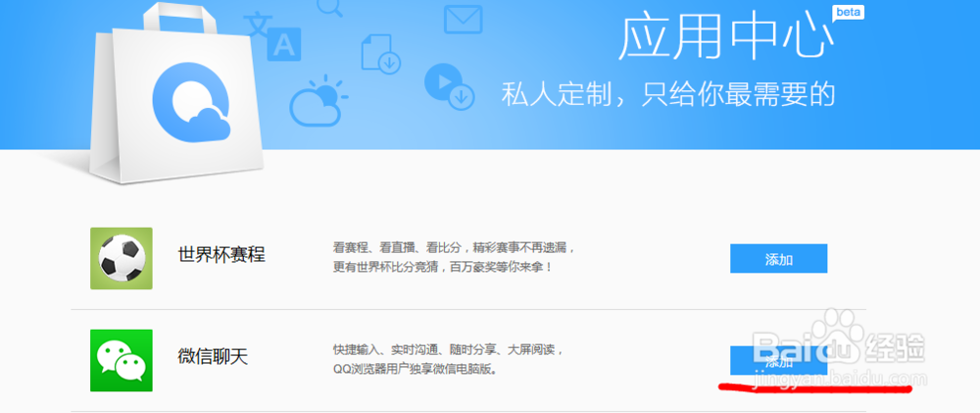Open the 微信聊天 app title
980x413 pixels.
coord(213,357)
